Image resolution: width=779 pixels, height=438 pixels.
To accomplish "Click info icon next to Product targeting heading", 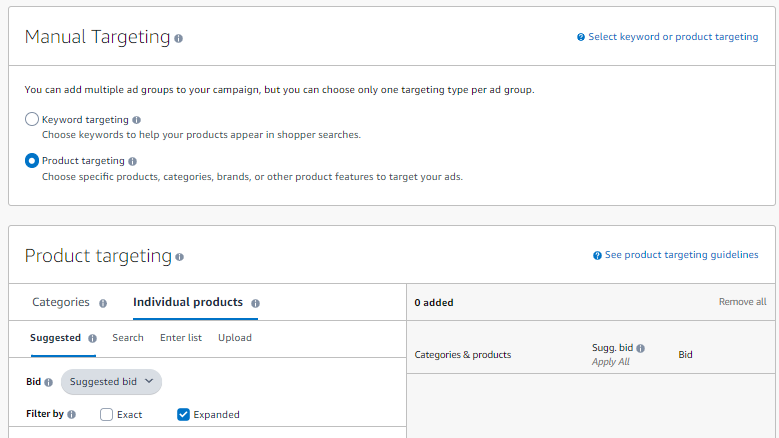I will [180, 257].
